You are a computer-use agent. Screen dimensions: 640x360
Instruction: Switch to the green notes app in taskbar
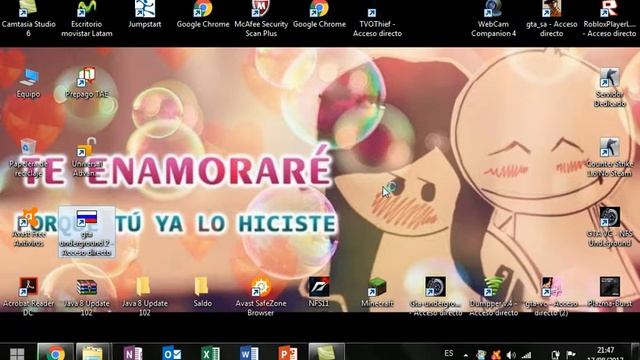[x=326, y=352]
